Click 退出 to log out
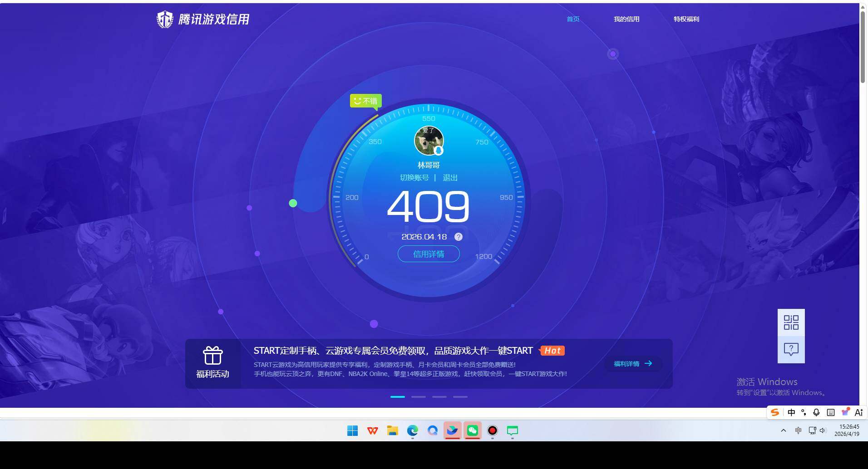868x469 pixels. click(x=449, y=177)
